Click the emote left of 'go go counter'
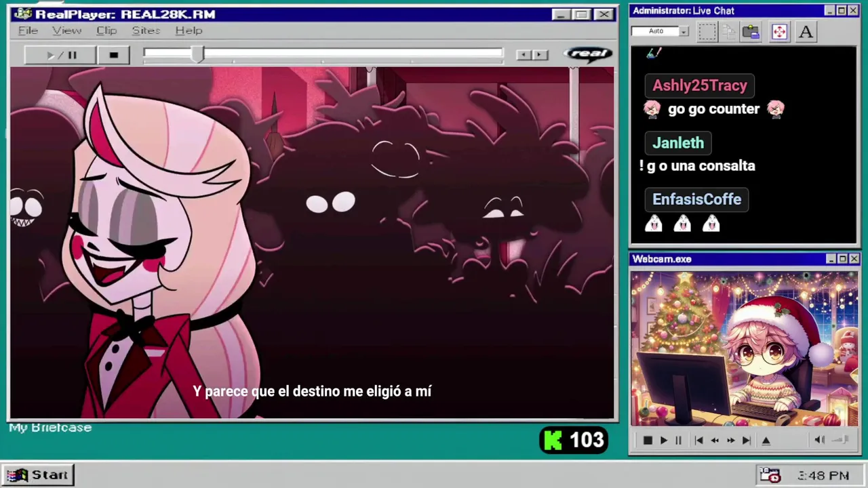Viewport: 868px width, 488px height. [x=652, y=109]
